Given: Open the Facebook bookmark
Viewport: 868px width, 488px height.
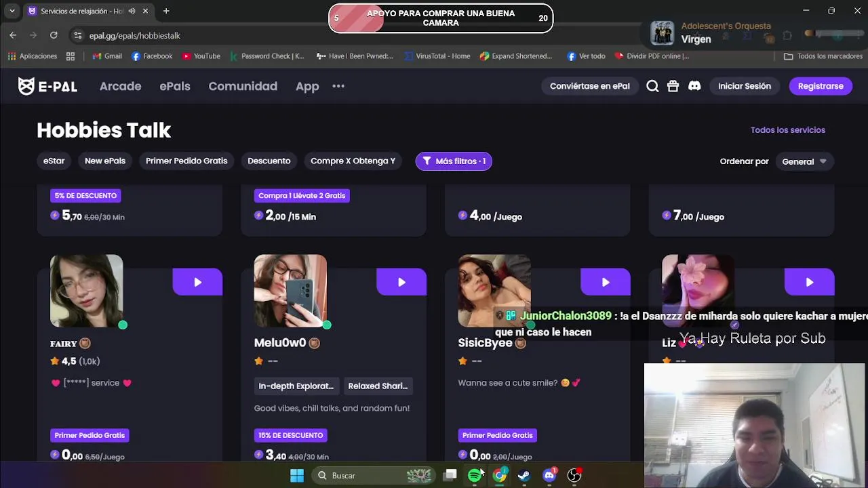Looking at the screenshot, I should [152, 56].
